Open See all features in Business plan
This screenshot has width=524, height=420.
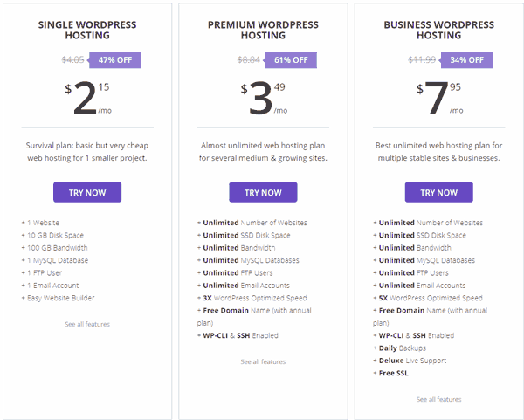[x=438, y=399]
